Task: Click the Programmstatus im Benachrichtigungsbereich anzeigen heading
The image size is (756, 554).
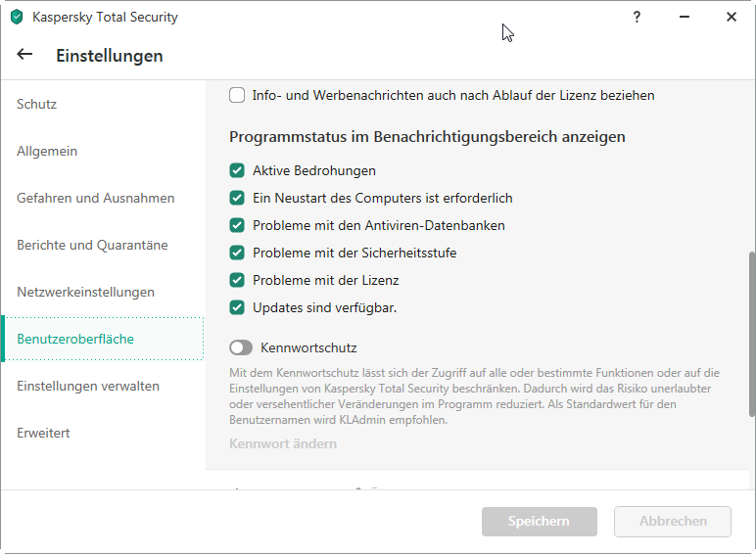Action: pyautogui.click(x=427, y=137)
